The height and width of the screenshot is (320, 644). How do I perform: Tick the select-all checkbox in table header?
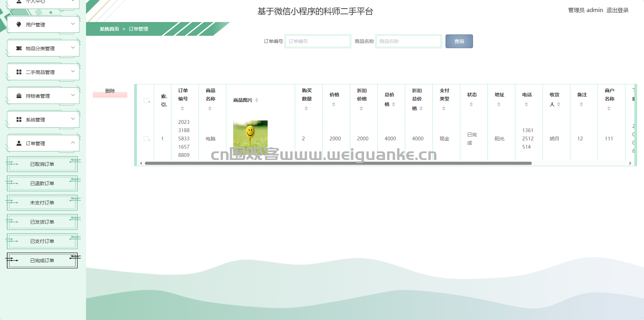[146, 100]
